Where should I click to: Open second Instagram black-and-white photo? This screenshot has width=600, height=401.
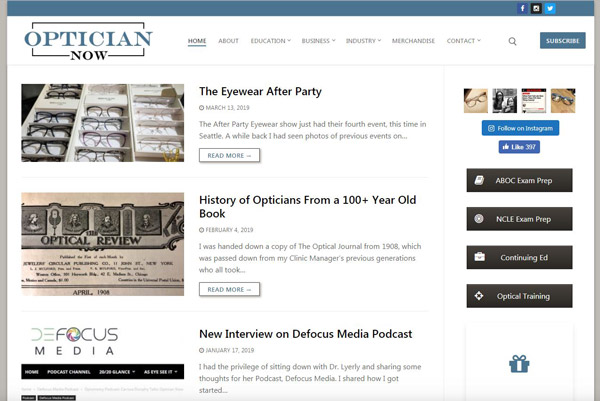[x=504, y=101]
